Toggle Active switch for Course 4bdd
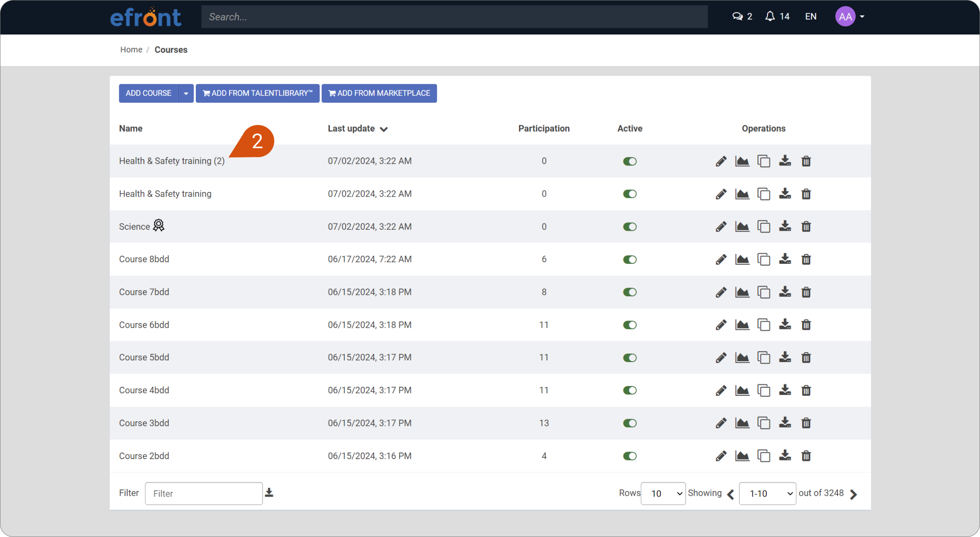The height and width of the screenshot is (537, 980). [x=630, y=391]
